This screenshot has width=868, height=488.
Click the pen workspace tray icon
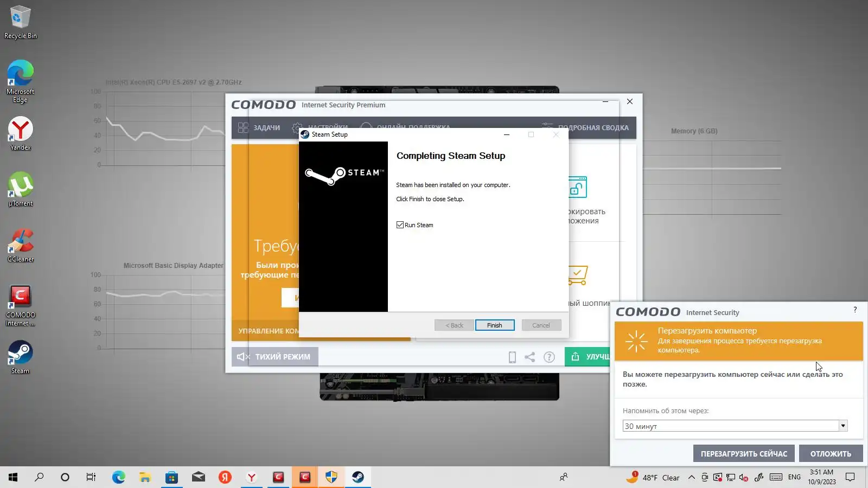[758, 477]
